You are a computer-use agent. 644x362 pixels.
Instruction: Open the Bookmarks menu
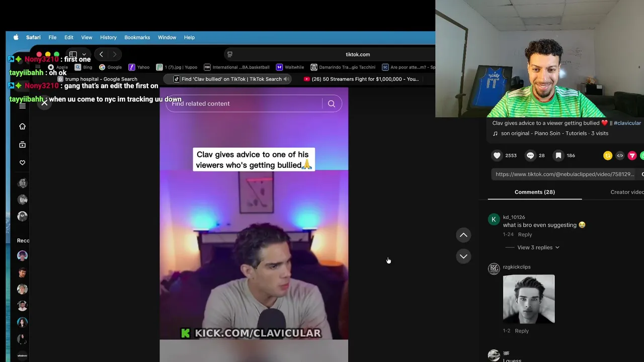[137, 37]
